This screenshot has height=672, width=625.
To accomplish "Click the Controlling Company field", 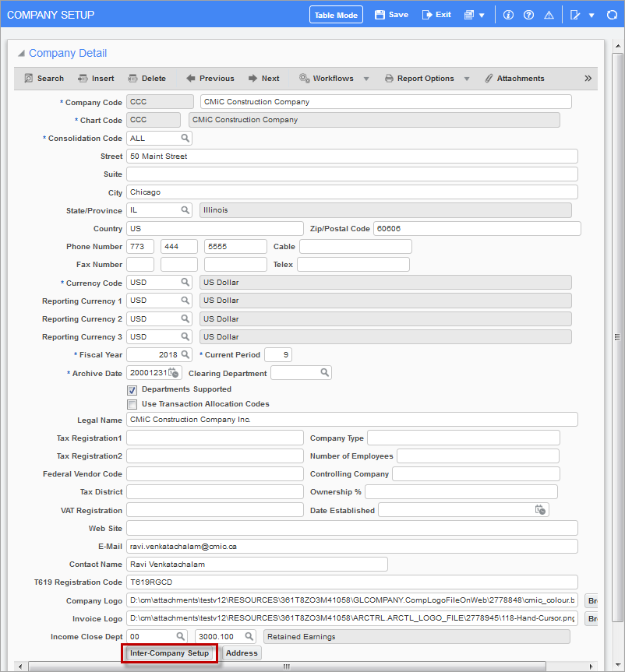I will pyautogui.click(x=476, y=473).
